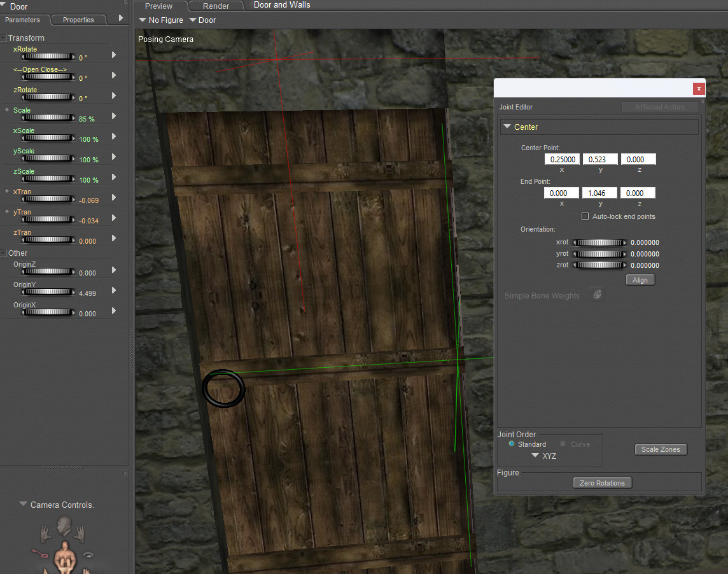Open the XYZ joint order dropdown
The height and width of the screenshot is (574, 728).
pos(543,456)
